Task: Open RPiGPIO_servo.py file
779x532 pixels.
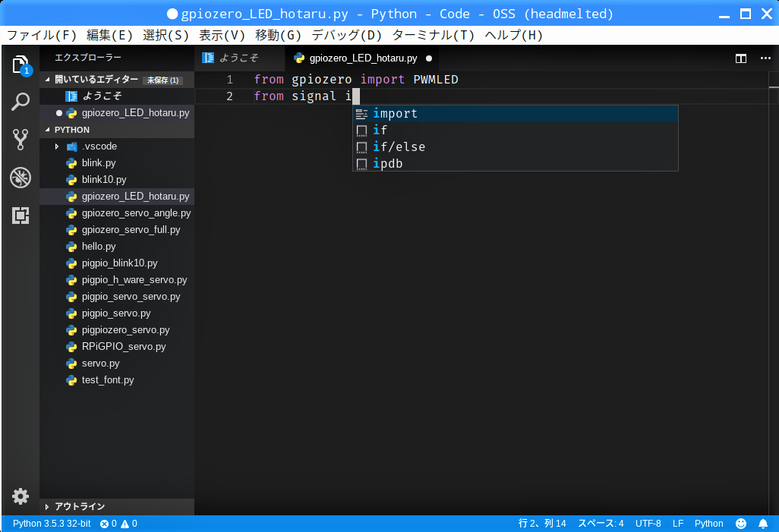Action: pyautogui.click(x=117, y=347)
